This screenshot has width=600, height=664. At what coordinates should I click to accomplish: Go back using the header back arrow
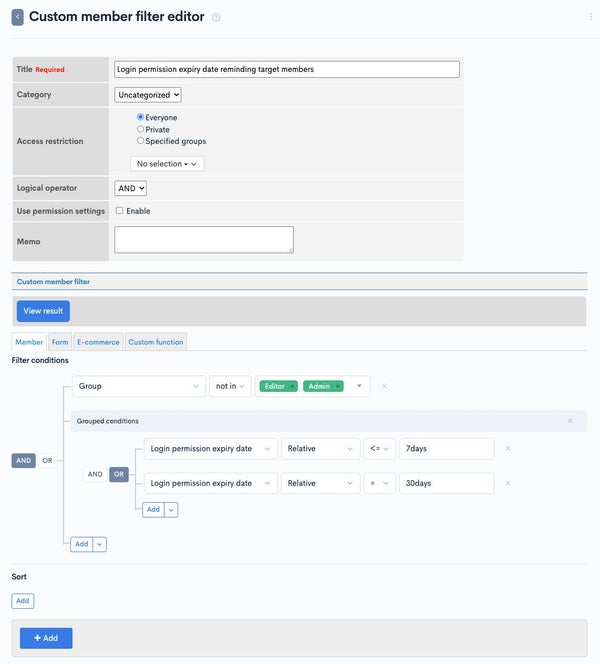(17, 17)
